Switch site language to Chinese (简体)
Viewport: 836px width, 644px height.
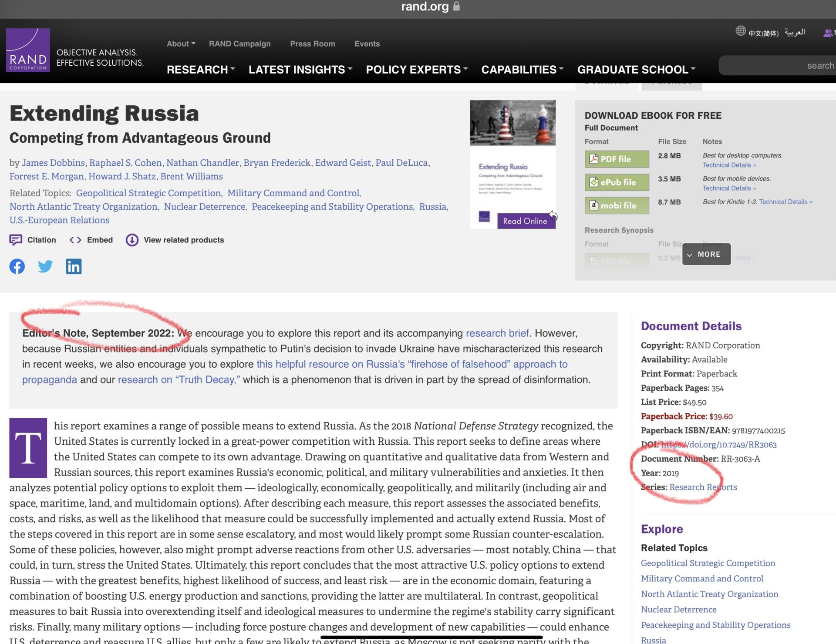(763, 34)
